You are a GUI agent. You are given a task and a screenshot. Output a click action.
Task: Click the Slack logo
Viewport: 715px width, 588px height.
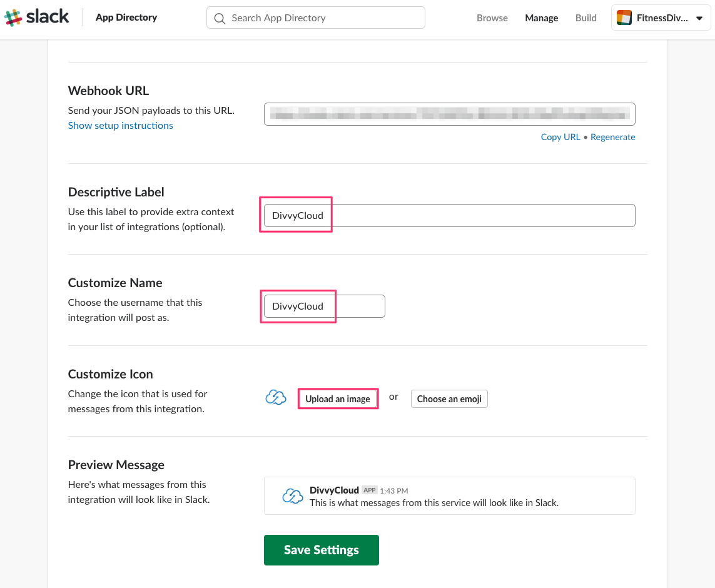pyautogui.click(x=36, y=18)
